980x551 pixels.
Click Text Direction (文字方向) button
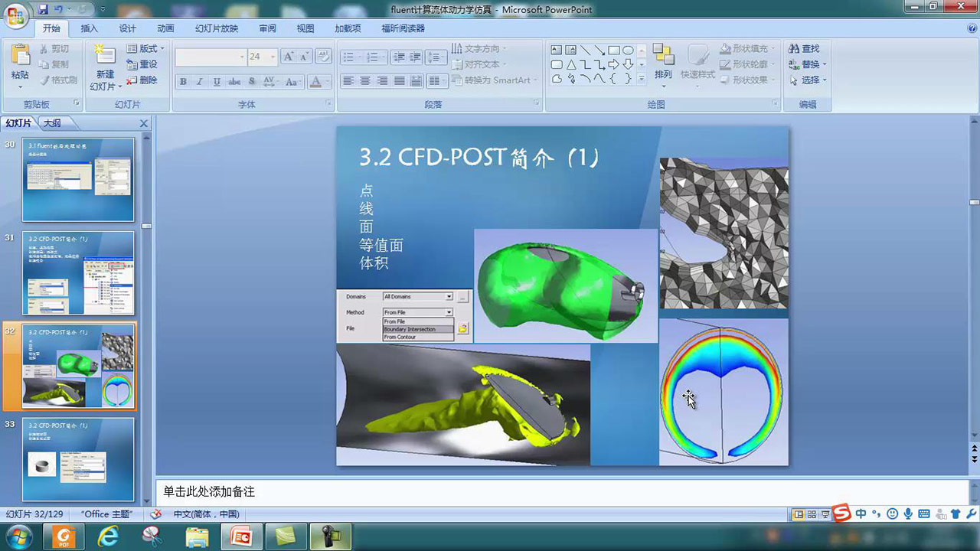479,49
